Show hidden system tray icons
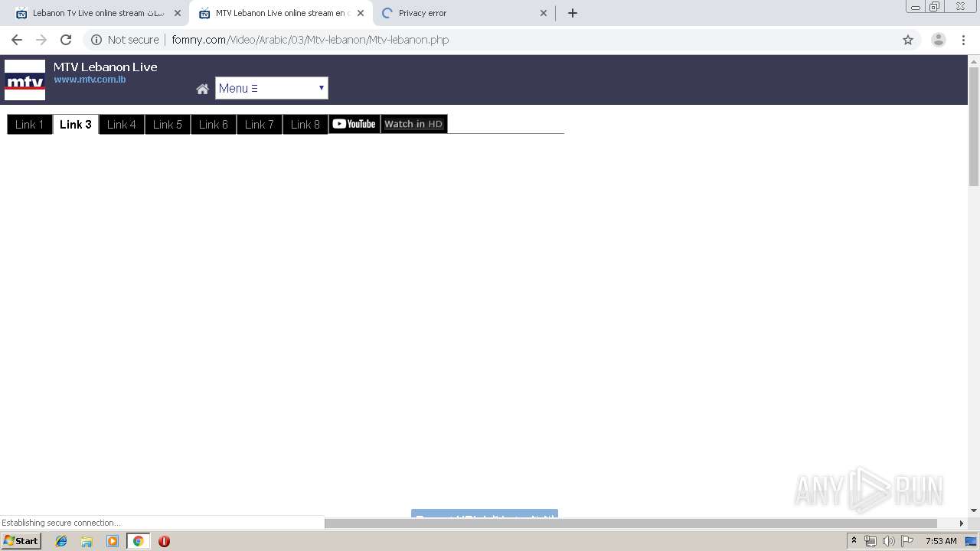 point(854,541)
